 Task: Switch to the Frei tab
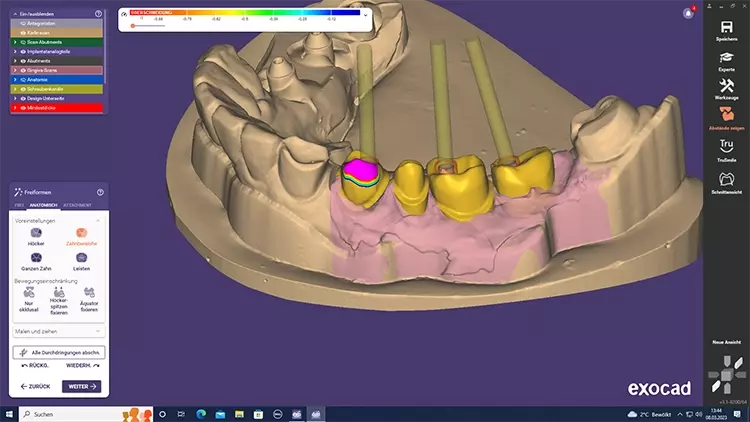pos(19,204)
